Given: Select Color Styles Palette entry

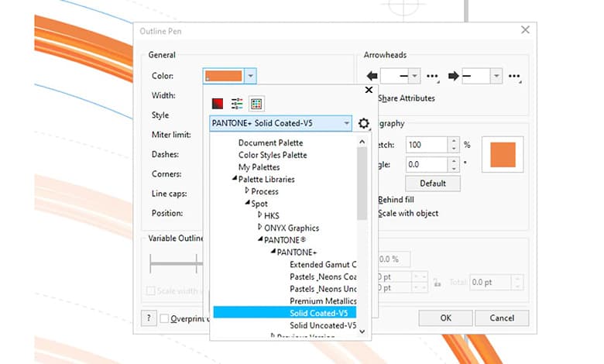Looking at the screenshot, I should [x=273, y=155].
